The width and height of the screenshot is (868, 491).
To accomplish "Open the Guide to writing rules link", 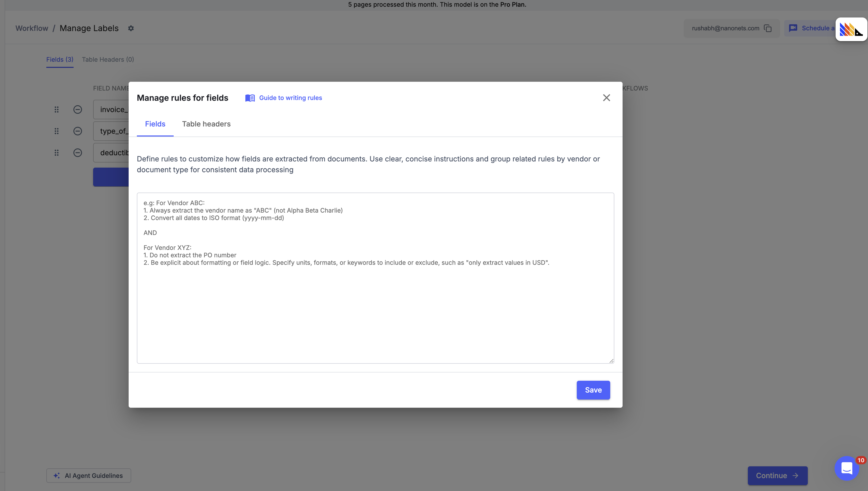I will pos(290,98).
